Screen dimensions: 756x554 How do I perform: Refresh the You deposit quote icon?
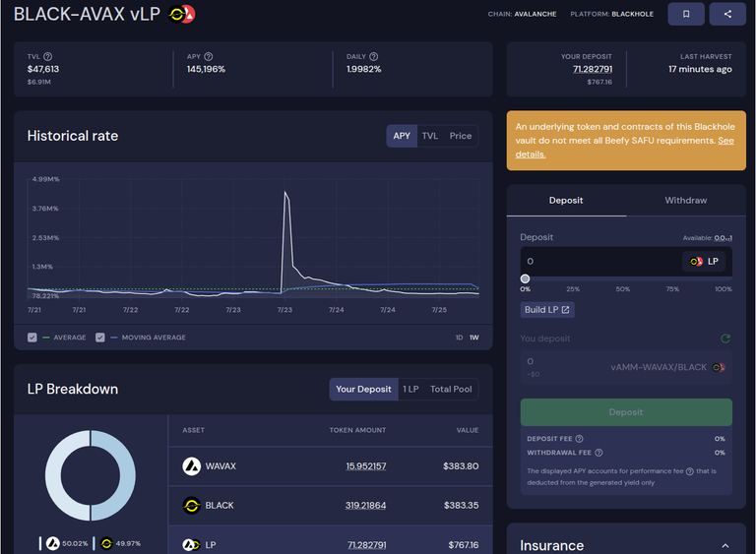click(725, 339)
